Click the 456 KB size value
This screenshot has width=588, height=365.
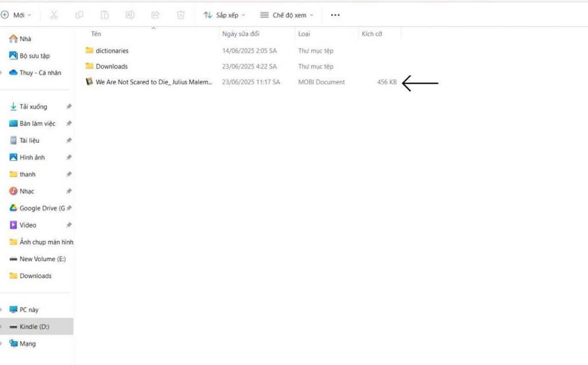(x=386, y=82)
